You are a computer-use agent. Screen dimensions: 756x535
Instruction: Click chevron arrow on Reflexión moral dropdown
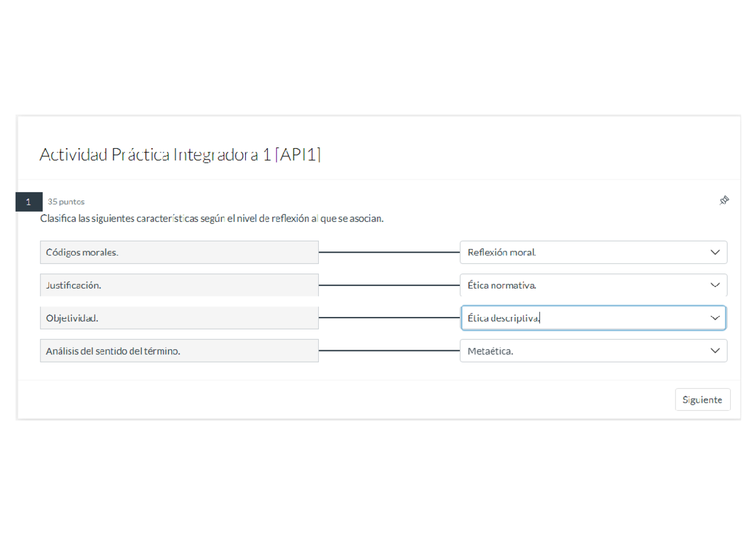pos(715,252)
